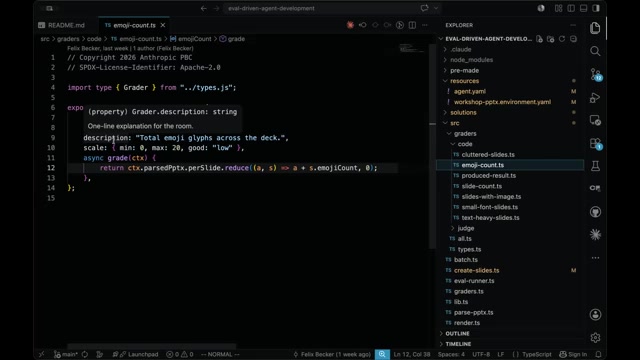Synchronize changes icon in status bar

coord(85,354)
